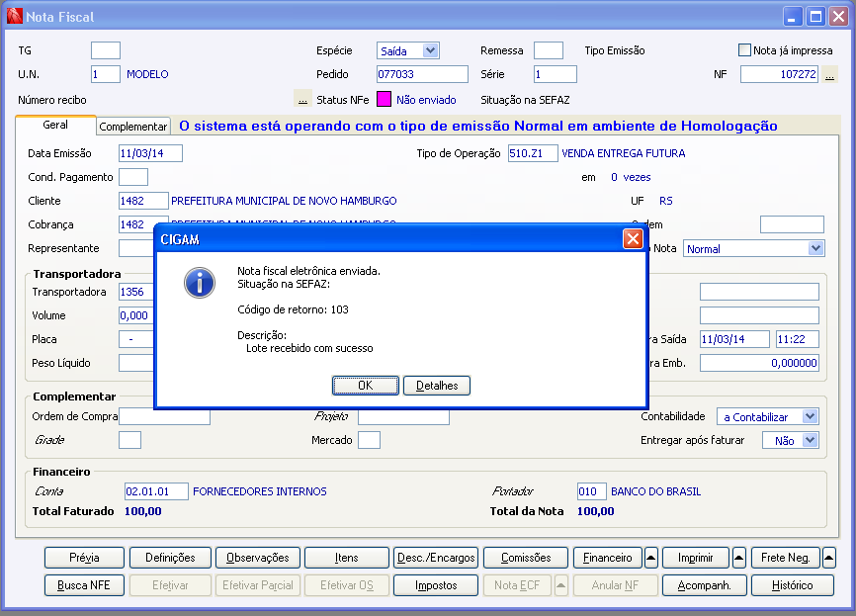Expand the arrow next to Imprimir button
The image size is (856, 616).
pos(738,558)
